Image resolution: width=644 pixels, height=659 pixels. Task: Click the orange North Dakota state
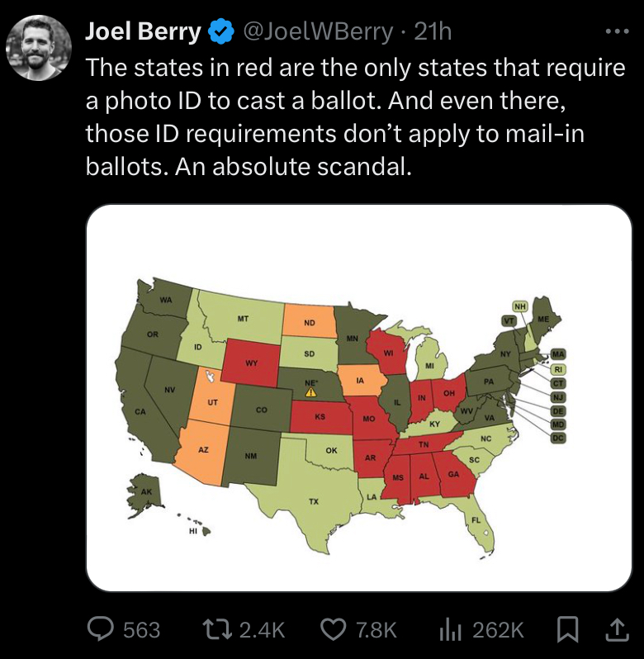(x=310, y=321)
